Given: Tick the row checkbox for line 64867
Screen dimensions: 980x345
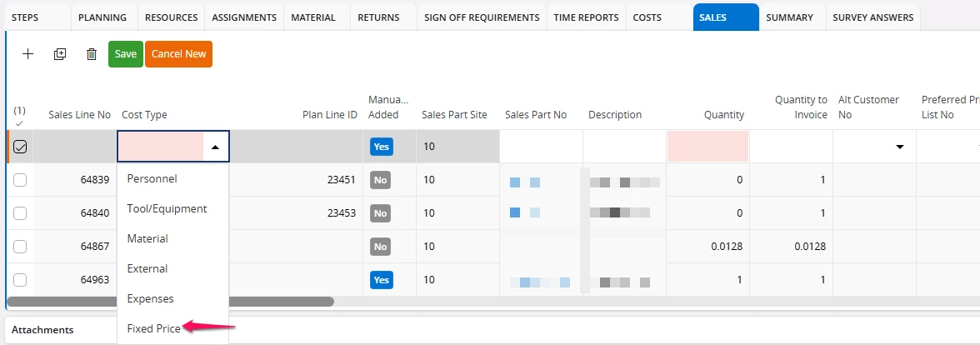Looking at the screenshot, I should tap(20, 247).
